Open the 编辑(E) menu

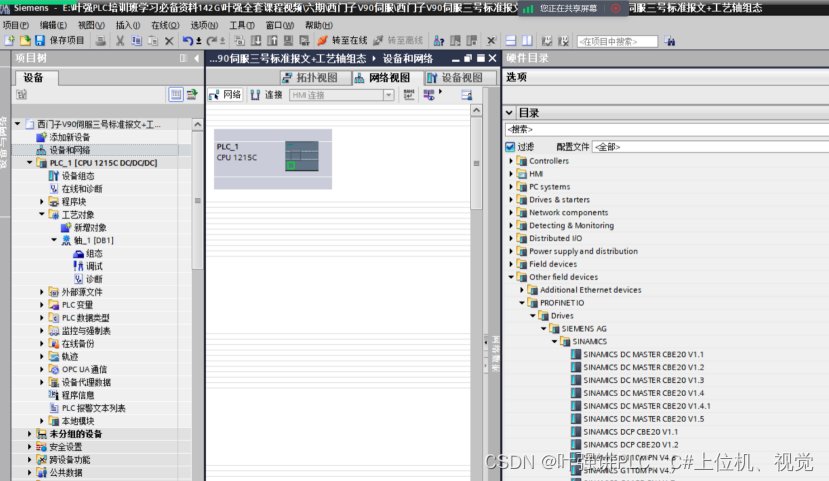coord(53,25)
